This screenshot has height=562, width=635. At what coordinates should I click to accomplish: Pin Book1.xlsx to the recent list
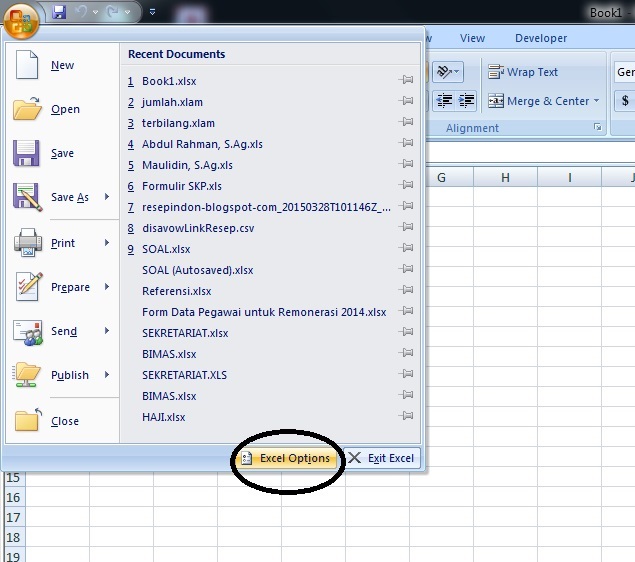406,80
